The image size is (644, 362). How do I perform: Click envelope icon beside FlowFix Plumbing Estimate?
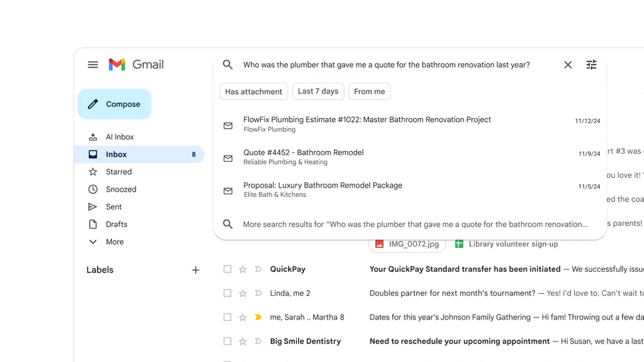point(228,125)
